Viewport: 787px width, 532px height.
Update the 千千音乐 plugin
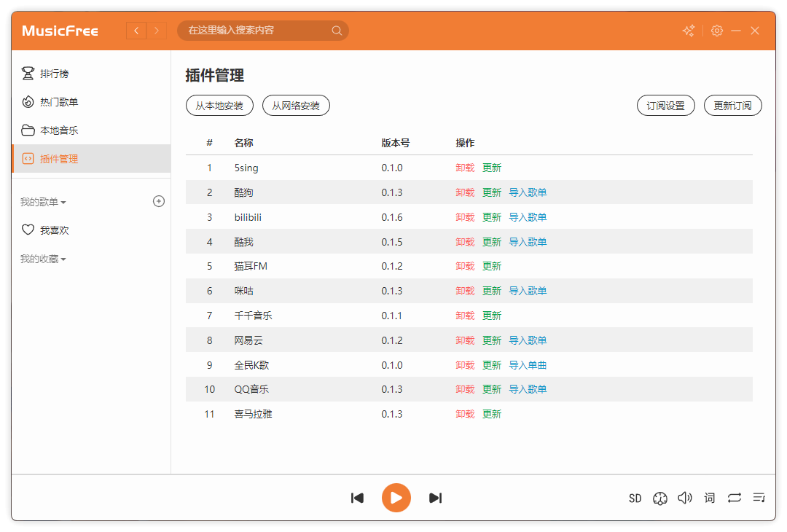[492, 316]
